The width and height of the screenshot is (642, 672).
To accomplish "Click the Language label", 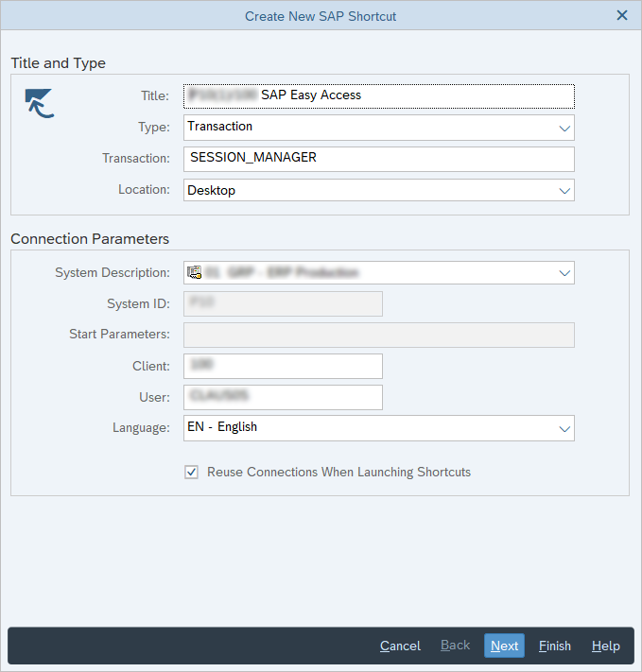I will [x=141, y=428].
